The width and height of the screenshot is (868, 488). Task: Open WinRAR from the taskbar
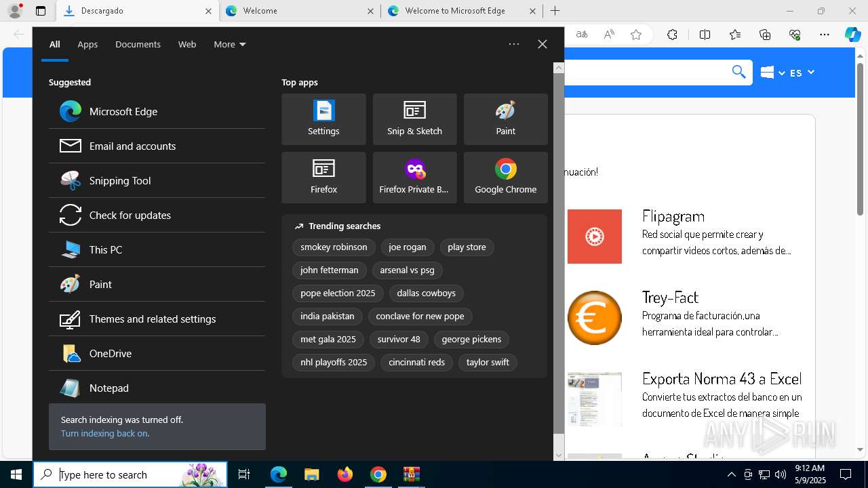pos(411,474)
